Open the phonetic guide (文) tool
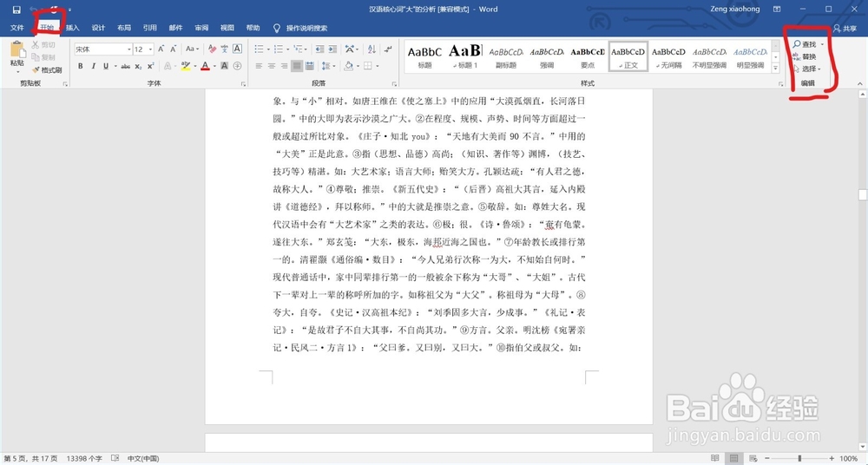 pyautogui.click(x=225, y=49)
